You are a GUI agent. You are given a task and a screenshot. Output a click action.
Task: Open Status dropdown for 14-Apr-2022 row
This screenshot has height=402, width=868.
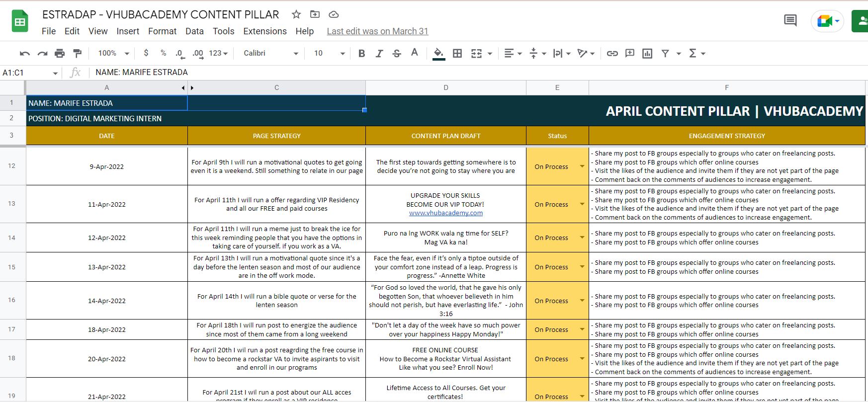pyautogui.click(x=582, y=301)
